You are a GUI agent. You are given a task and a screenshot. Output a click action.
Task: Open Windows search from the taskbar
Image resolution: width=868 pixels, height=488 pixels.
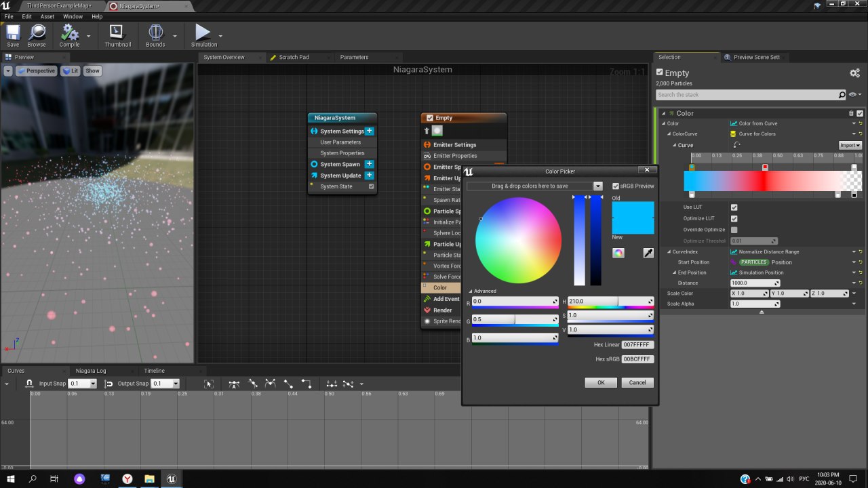(x=33, y=479)
